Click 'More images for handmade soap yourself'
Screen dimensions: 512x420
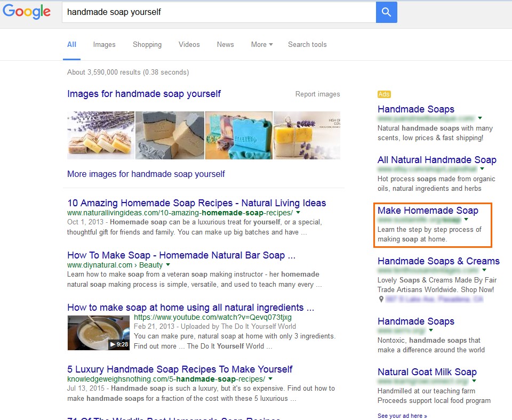[146, 174]
